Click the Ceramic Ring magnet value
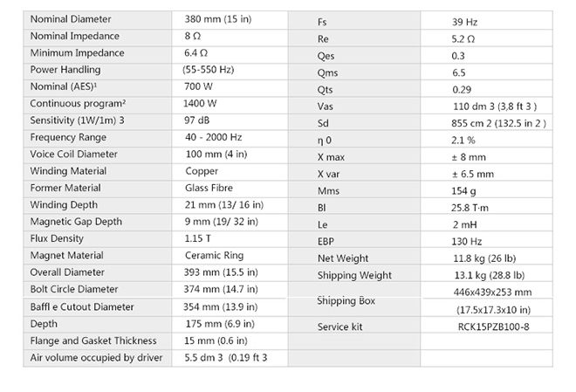Viewport: 576px width, 392px height. [215, 256]
